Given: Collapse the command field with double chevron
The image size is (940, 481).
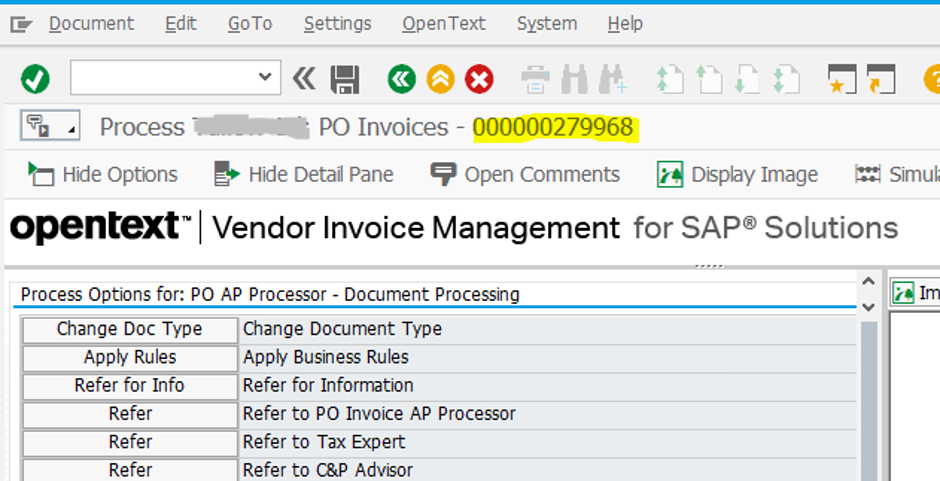Looking at the screenshot, I should [303, 78].
